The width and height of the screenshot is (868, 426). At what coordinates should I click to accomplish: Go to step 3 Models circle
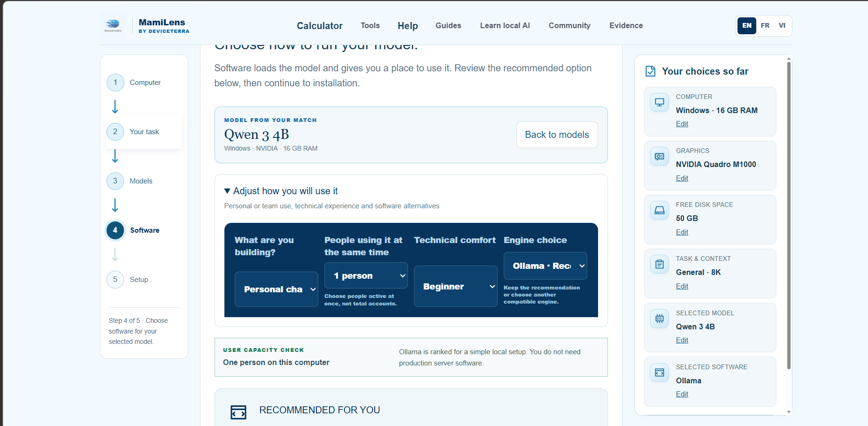tap(115, 181)
